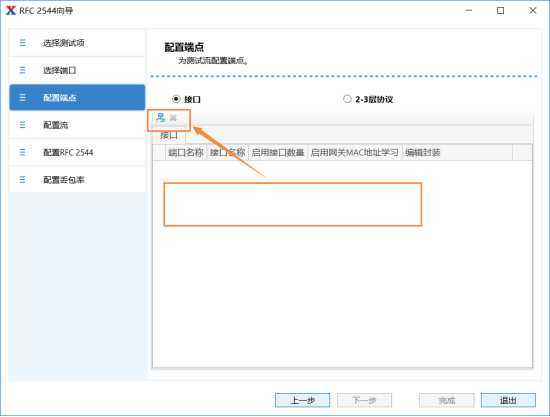Click the 编辑封装 column header

[423, 153]
